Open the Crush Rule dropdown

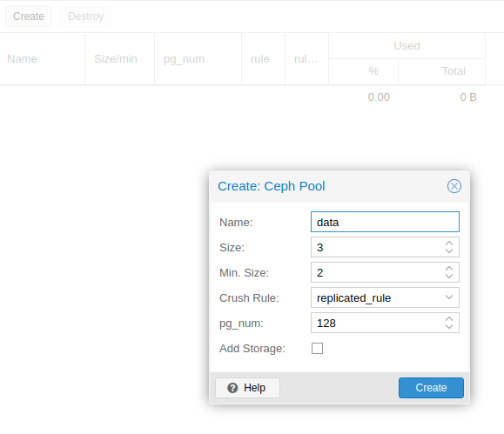click(x=449, y=297)
